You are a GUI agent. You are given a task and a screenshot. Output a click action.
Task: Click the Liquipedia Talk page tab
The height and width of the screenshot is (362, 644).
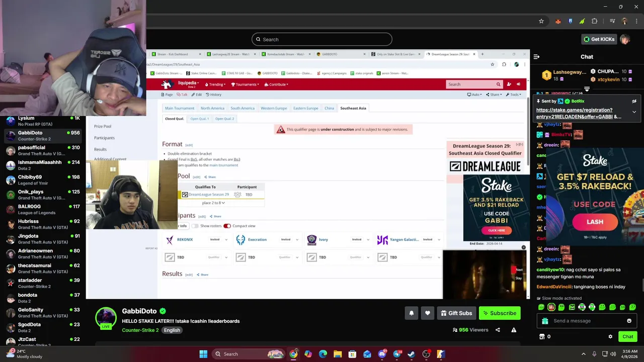pos(182,95)
